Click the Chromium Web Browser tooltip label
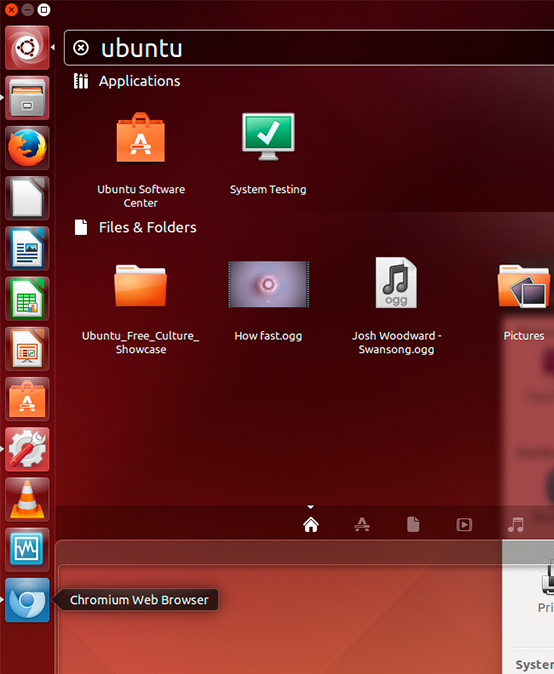 (x=139, y=600)
